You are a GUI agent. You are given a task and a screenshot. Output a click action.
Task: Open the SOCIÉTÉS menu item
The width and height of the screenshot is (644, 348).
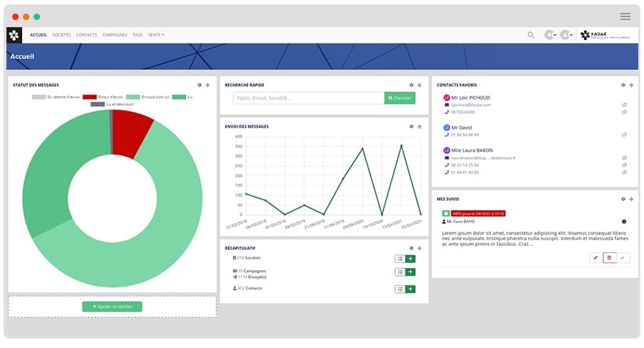tap(62, 35)
